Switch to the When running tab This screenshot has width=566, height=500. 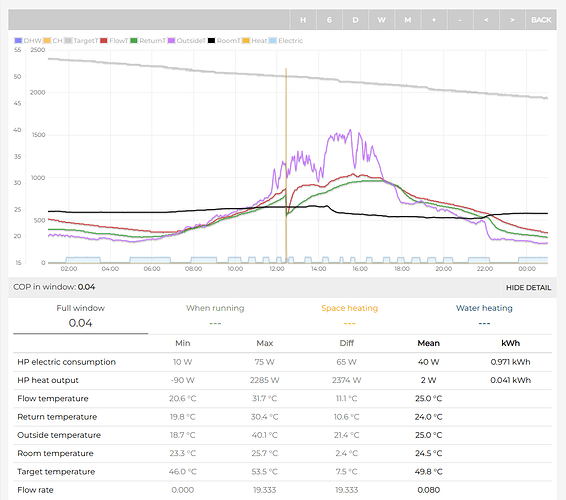tap(215, 316)
